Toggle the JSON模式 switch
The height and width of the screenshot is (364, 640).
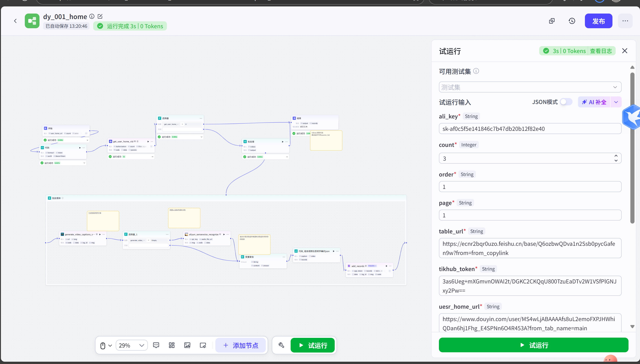[566, 102]
